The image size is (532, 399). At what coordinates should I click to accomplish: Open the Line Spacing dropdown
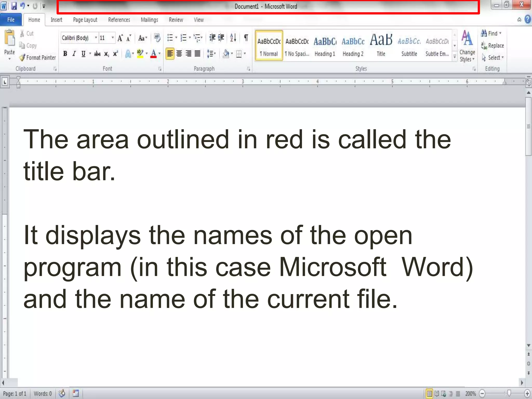211,54
